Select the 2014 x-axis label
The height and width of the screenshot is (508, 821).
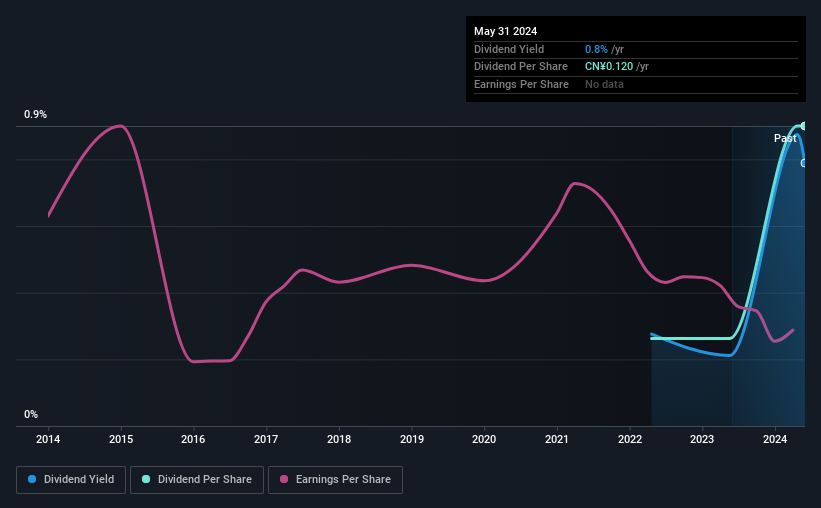click(x=48, y=439)
